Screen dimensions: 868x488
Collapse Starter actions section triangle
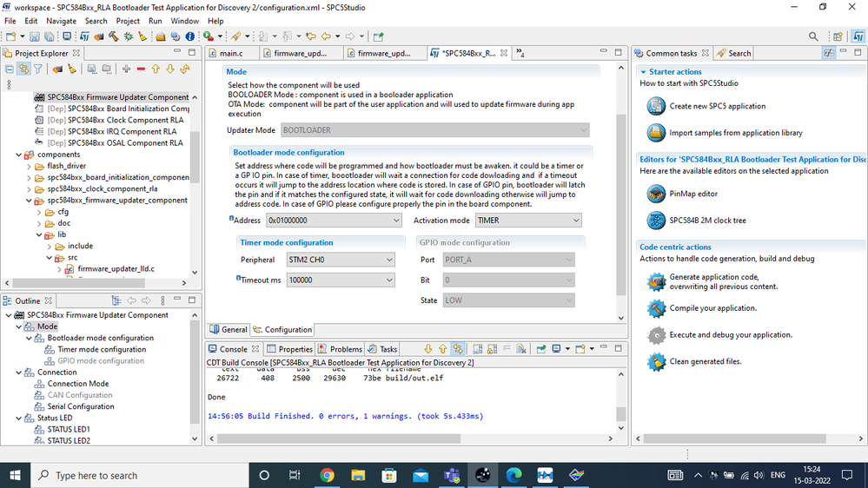click(643, 72)
